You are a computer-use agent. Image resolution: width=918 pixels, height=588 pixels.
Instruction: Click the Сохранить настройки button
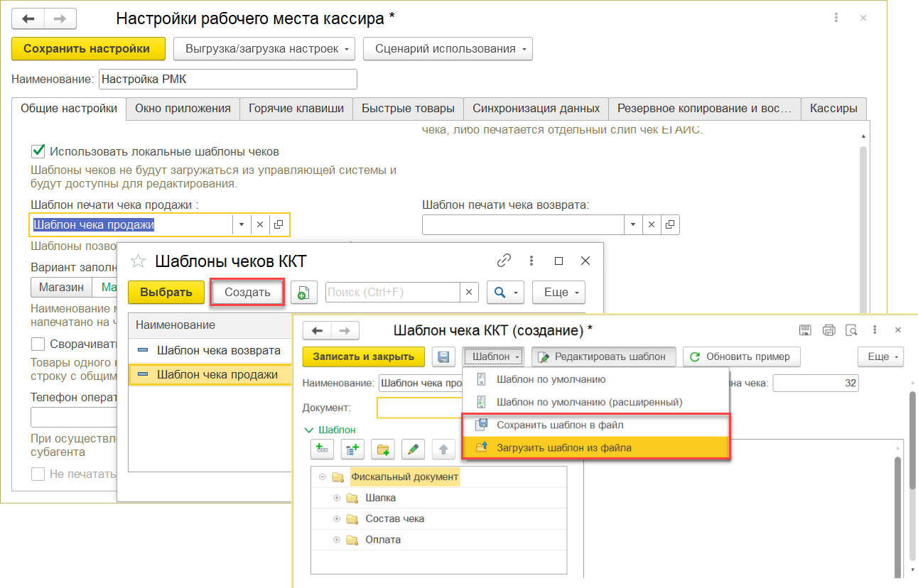87,49
